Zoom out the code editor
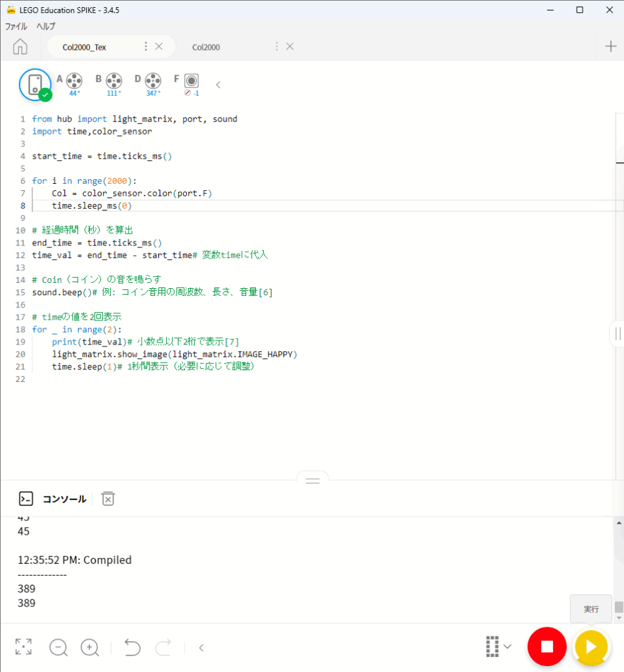The height and width of the screenshot is (672, 624). click(x=58, y=647)
